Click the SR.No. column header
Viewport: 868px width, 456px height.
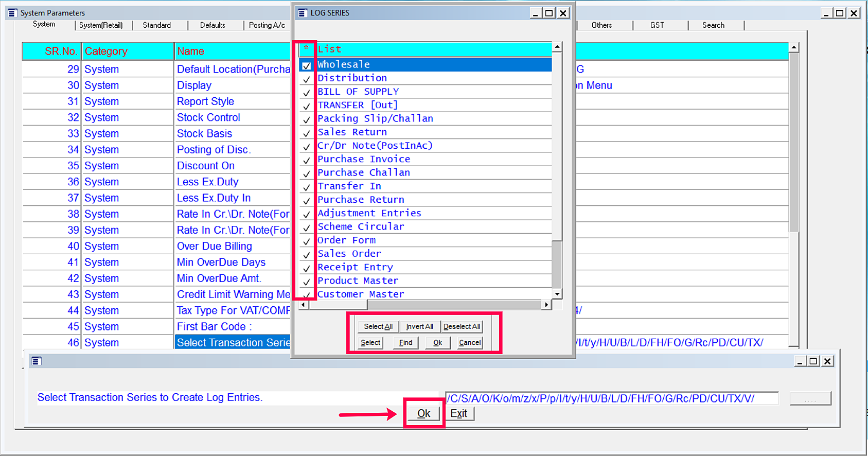pos(52,51)
